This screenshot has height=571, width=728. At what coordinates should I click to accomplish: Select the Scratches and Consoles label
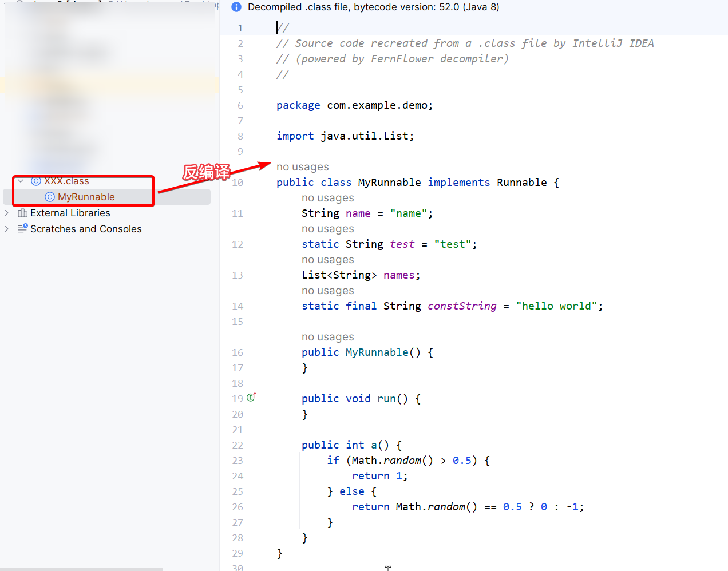(86, 229)
